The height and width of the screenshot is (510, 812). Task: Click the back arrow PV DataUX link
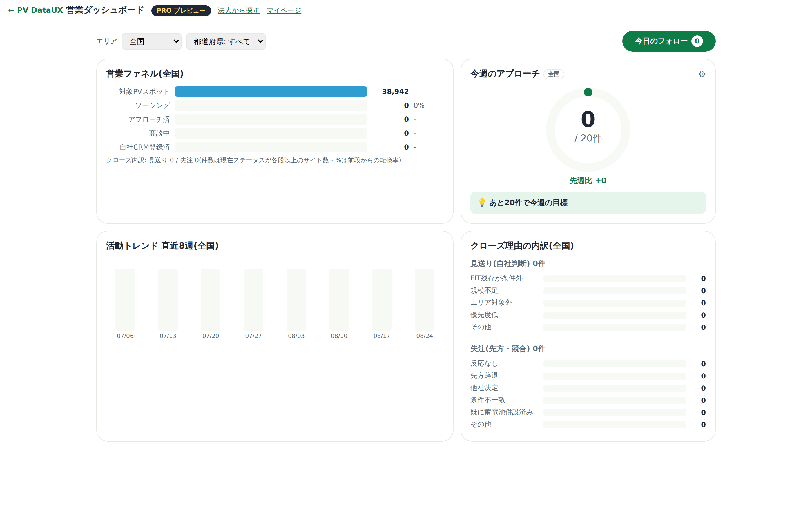[35, 10]
